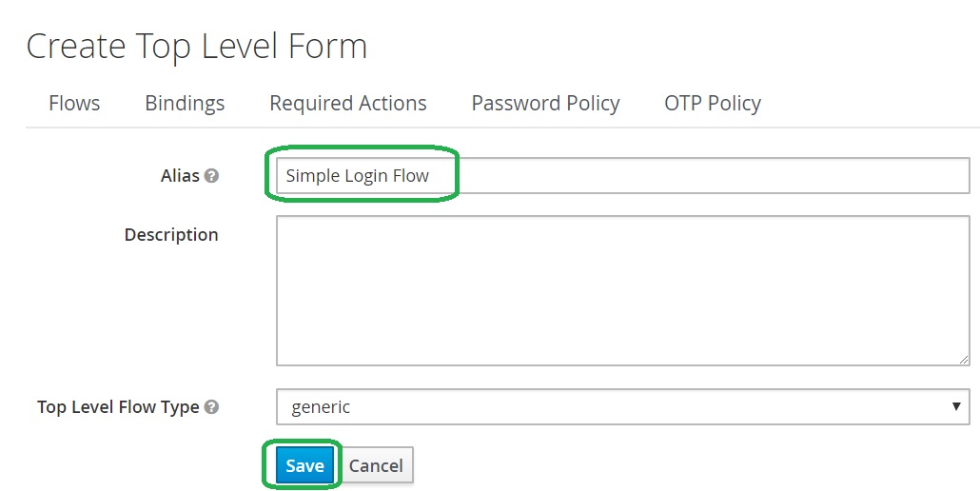980x491 pixels.
Task: Click the 'generic' selected value text
Action: (x=321, y=407)
